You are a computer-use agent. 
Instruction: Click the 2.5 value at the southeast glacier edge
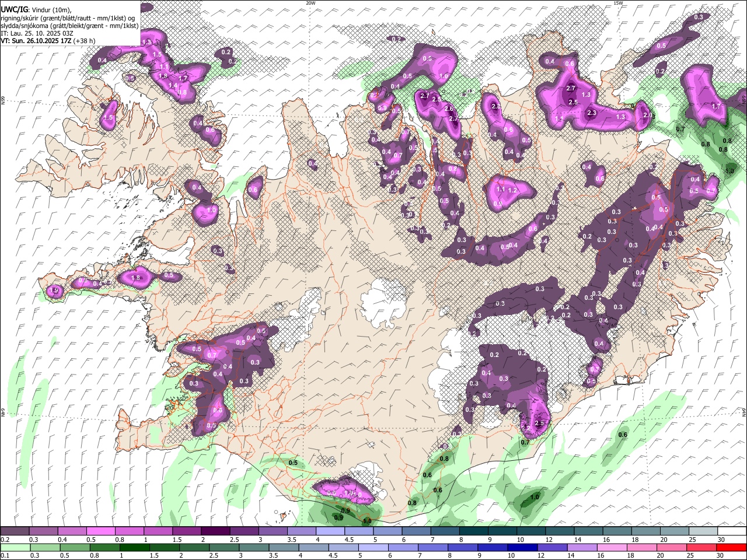539,423
